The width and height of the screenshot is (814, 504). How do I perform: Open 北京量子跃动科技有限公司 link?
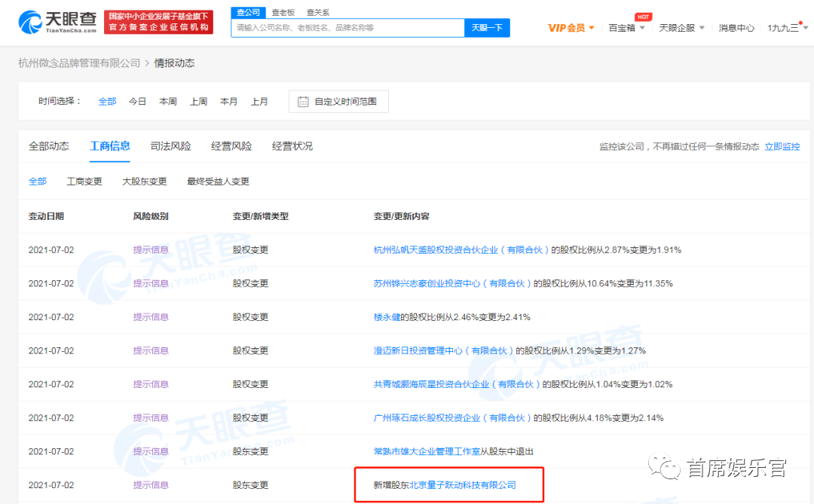pos(463,485)
